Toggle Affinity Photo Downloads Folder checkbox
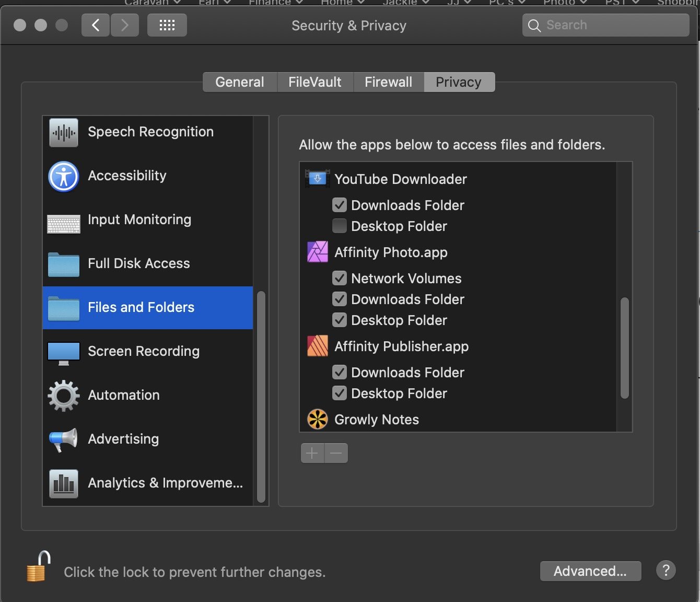Viewport: 700px width, 602px height. 340,299
